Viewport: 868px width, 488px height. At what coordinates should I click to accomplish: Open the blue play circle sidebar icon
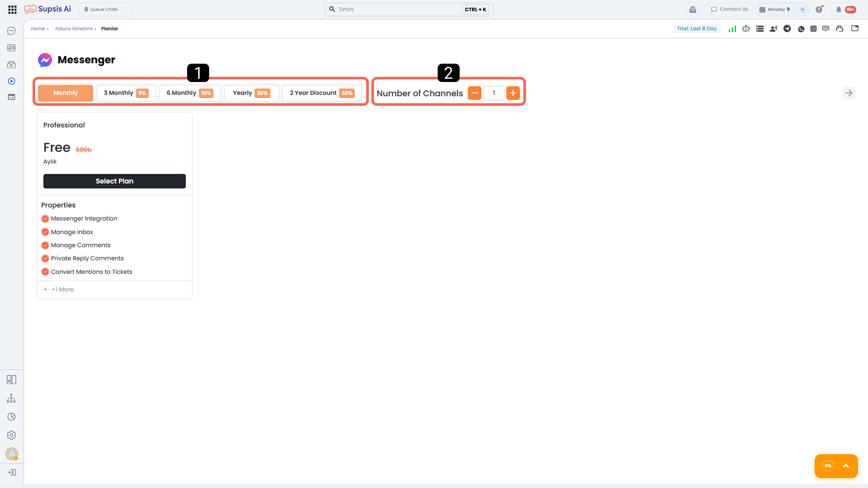click(11, 81)
